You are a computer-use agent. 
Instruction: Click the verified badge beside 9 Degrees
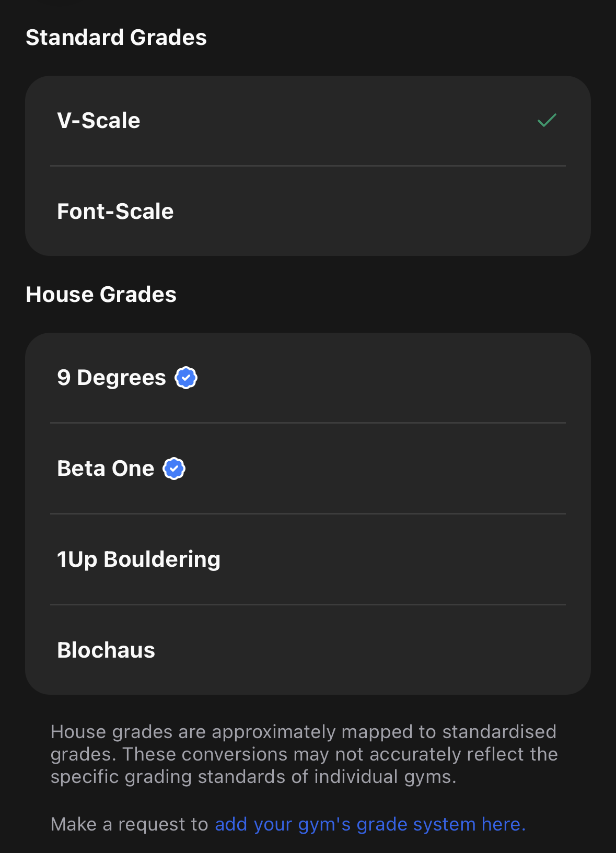186,378
